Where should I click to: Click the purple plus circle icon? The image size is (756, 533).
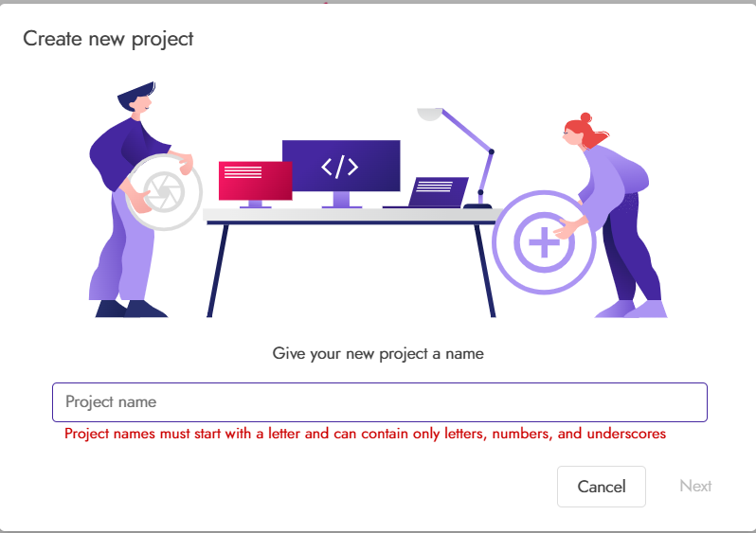pos(545,242)
